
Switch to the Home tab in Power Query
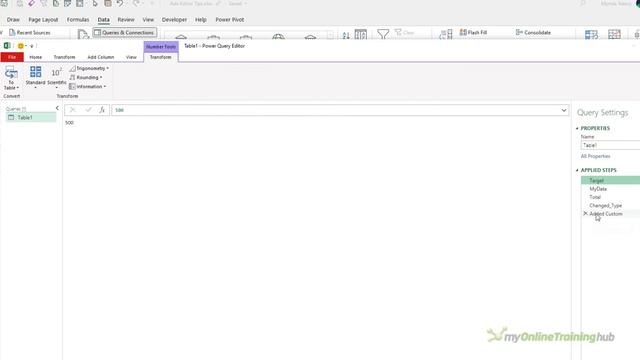(36, 57)
